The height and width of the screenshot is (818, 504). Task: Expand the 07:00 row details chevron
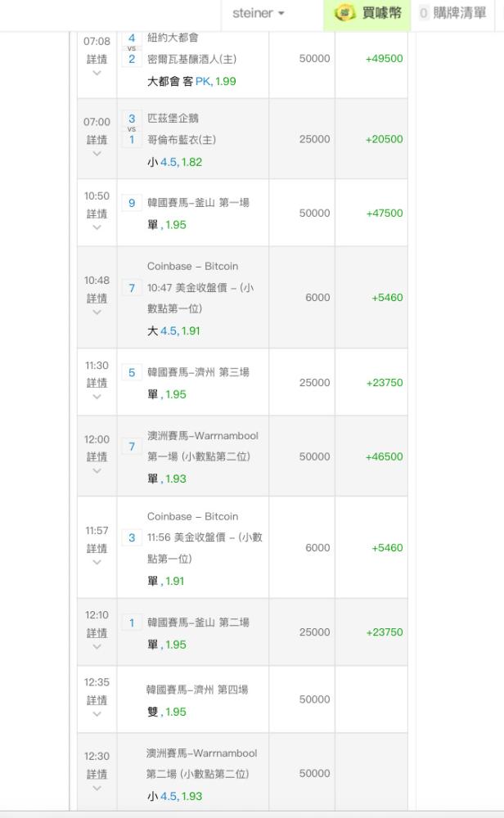[x=97, y=154]
